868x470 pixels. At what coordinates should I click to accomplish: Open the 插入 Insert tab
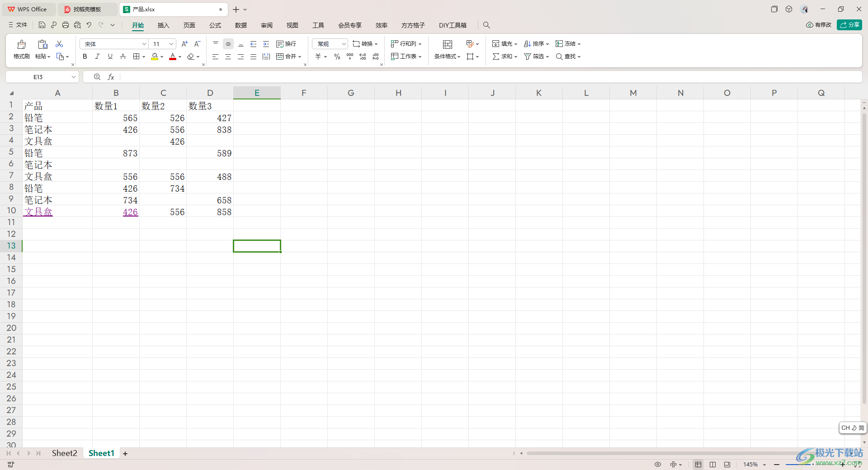click(x=163, y=25)
